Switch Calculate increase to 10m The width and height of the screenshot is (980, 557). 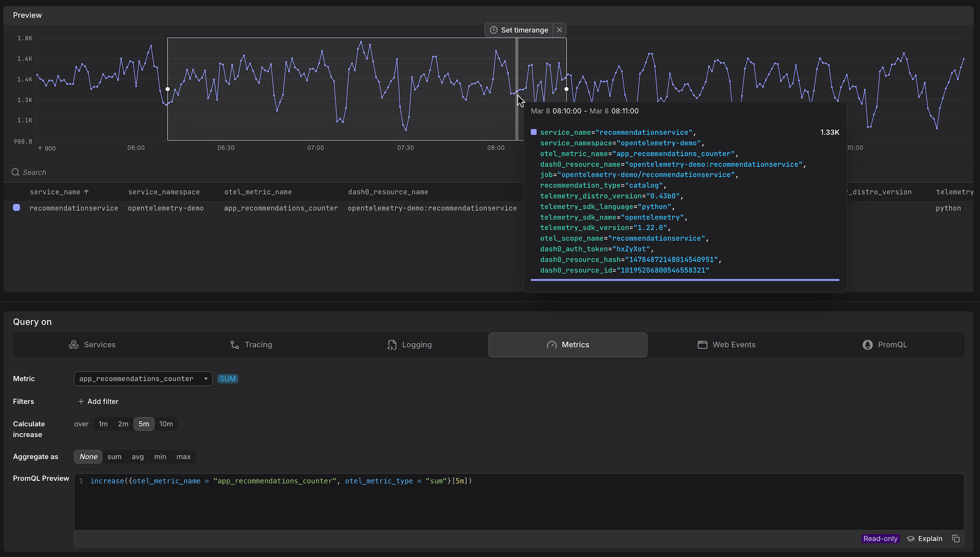click(x=166, y=424)
